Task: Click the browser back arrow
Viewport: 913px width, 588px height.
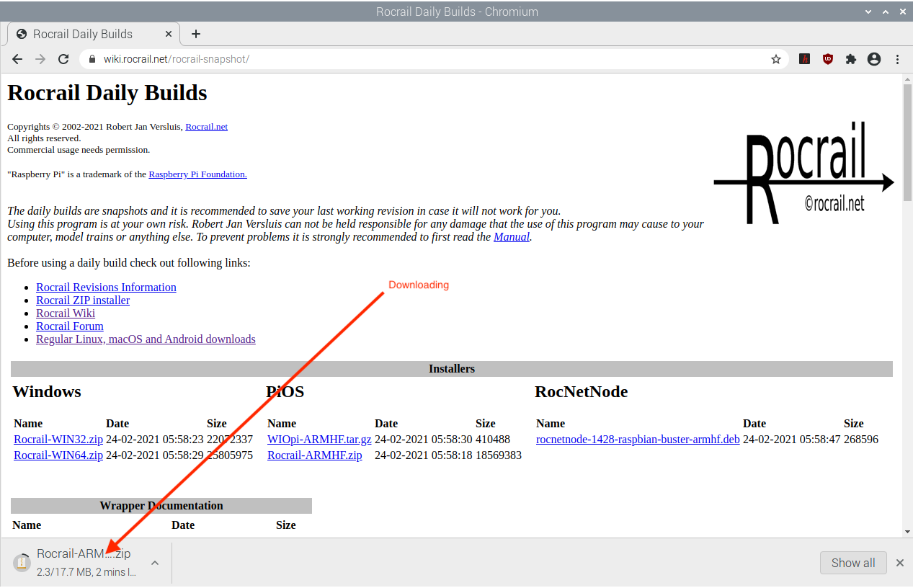Action: [17, 59]
